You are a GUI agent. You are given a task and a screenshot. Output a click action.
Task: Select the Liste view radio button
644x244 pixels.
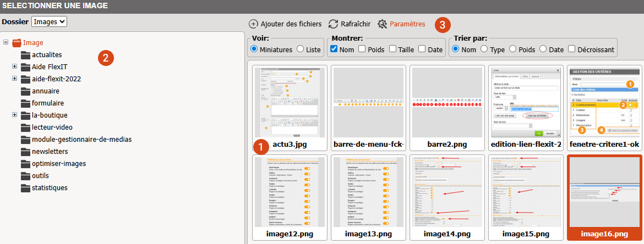pyautogui.click(x=301, y=49)
